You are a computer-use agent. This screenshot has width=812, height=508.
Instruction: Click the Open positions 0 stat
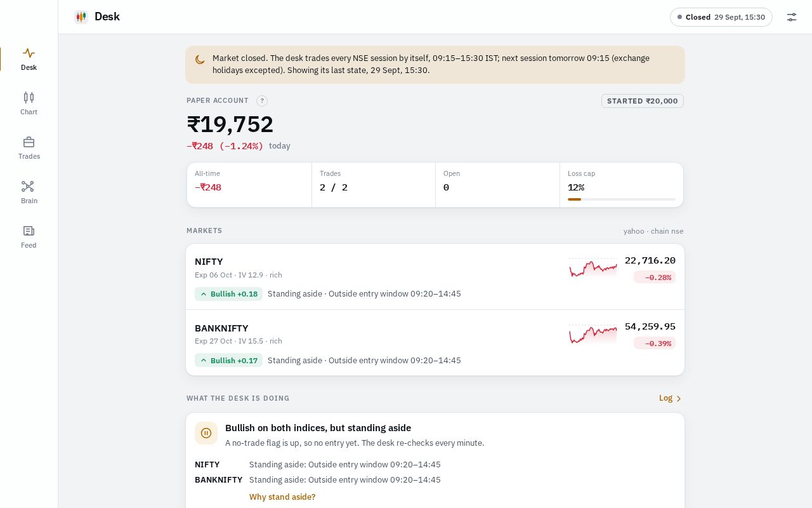[x=497, y=185]
